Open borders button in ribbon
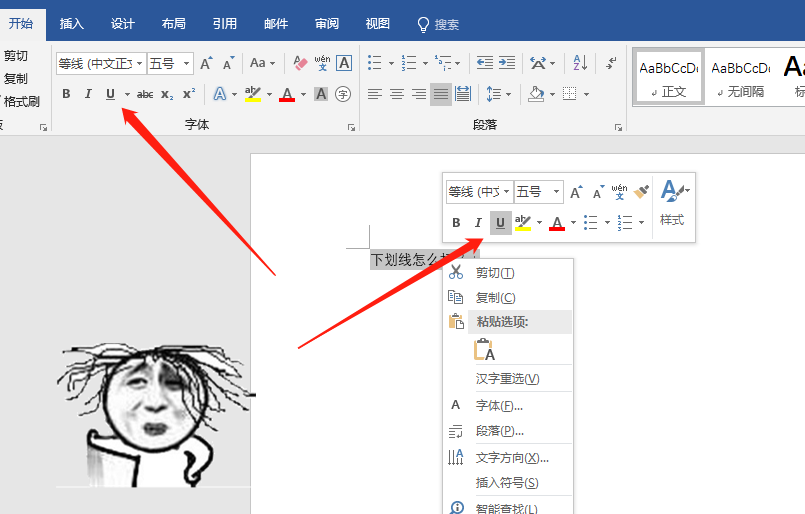 (569, 94)
